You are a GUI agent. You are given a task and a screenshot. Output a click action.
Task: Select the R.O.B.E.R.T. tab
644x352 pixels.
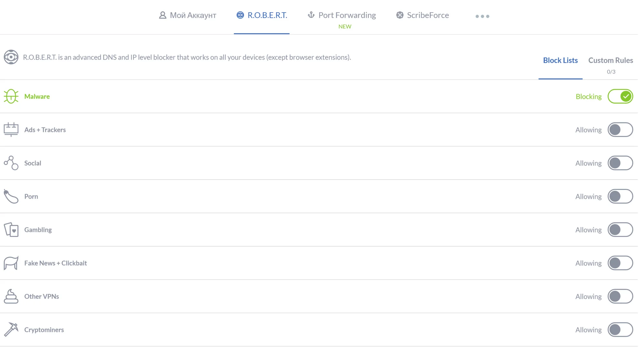[261, 15]
